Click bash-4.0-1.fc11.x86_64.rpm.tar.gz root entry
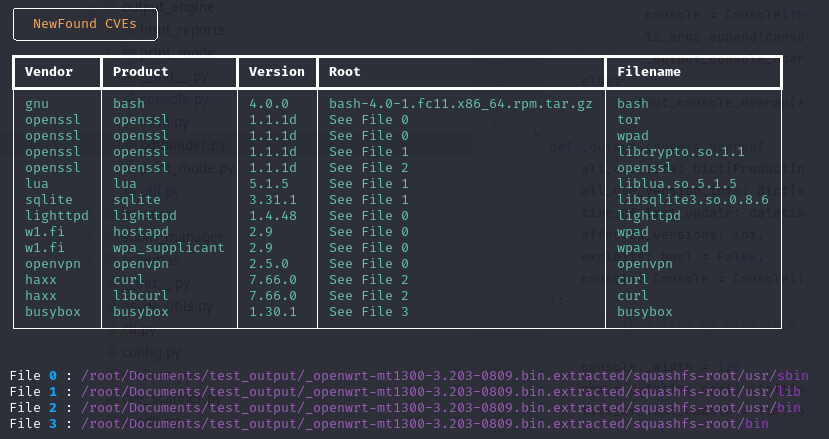Viewport: 829px width, 439px height. coord(460,104)
